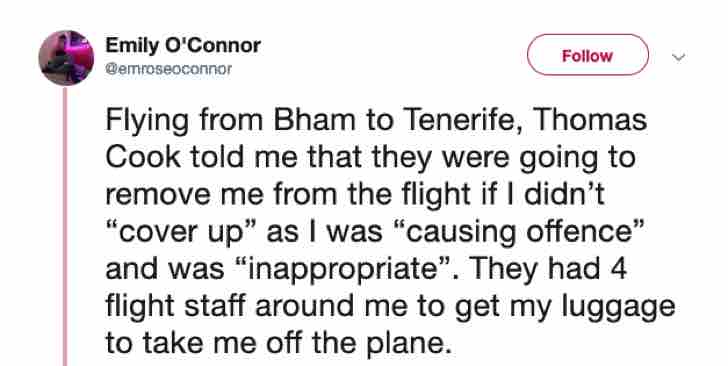728x366 pixels.
Task: Click the word "staff" in the tweet
Action: point(211,306)
